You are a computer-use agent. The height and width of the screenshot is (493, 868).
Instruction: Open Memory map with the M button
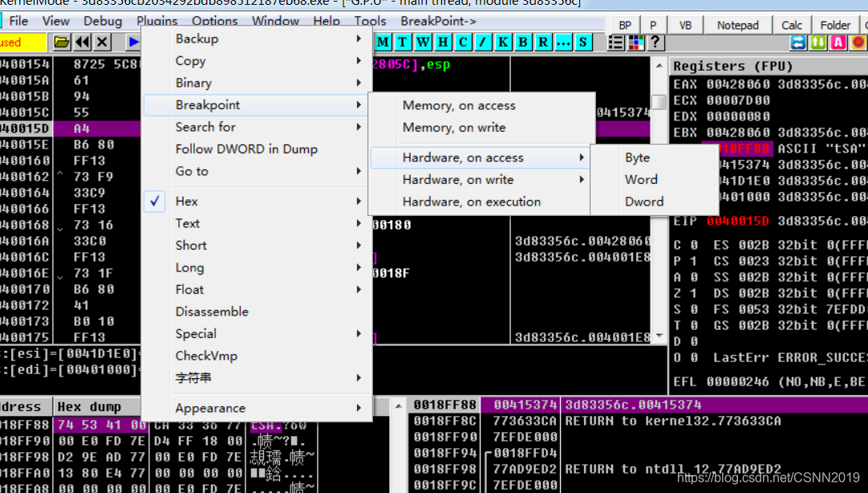[383, 42]
